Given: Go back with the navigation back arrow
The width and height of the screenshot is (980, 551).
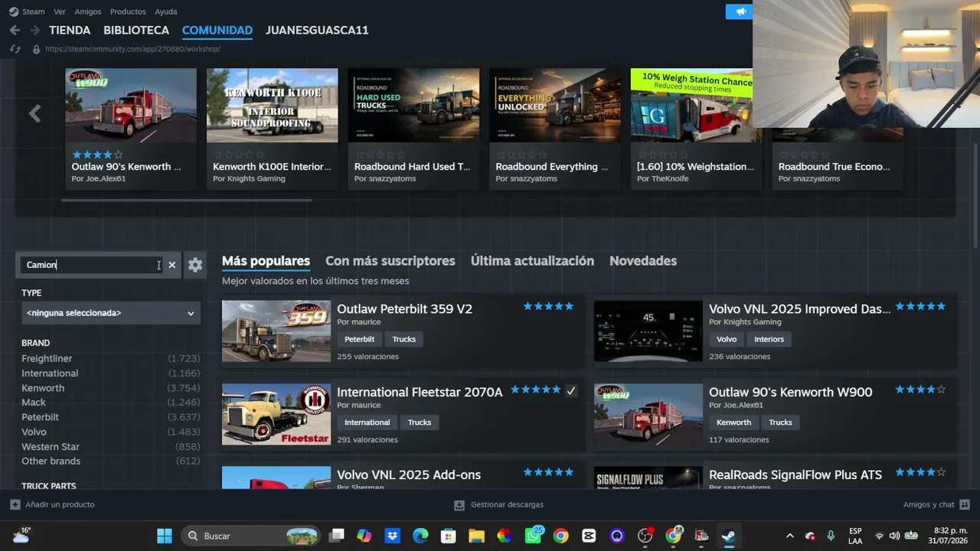Looking at the screenshot, I should click(15, 30).
